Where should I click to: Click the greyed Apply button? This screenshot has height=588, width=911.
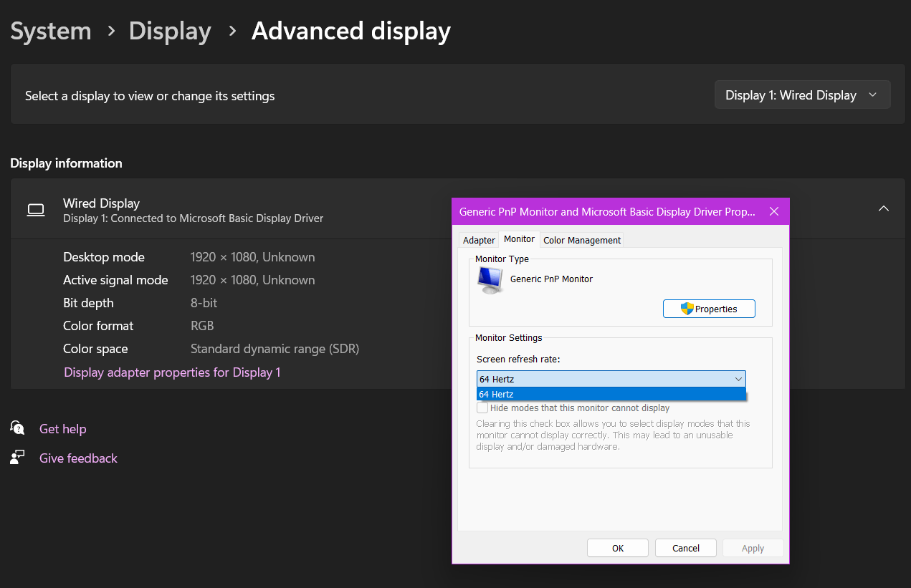(x=753, y=548)
